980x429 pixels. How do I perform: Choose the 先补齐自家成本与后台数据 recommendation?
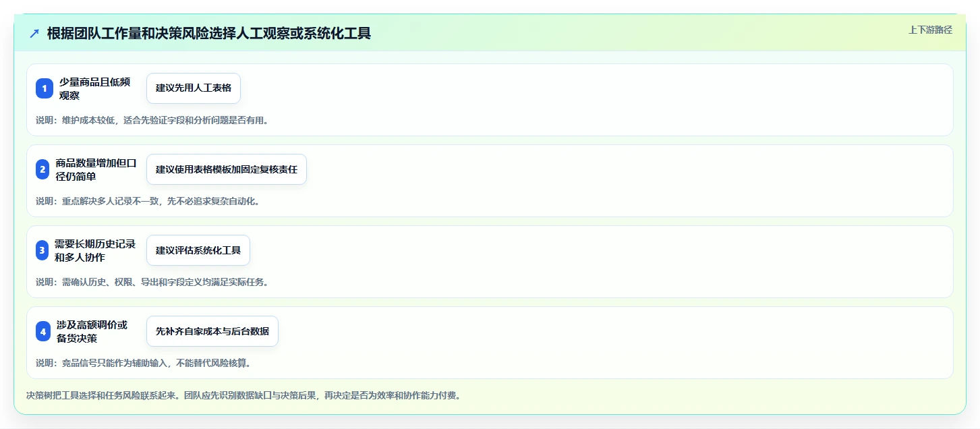[212, 331]
